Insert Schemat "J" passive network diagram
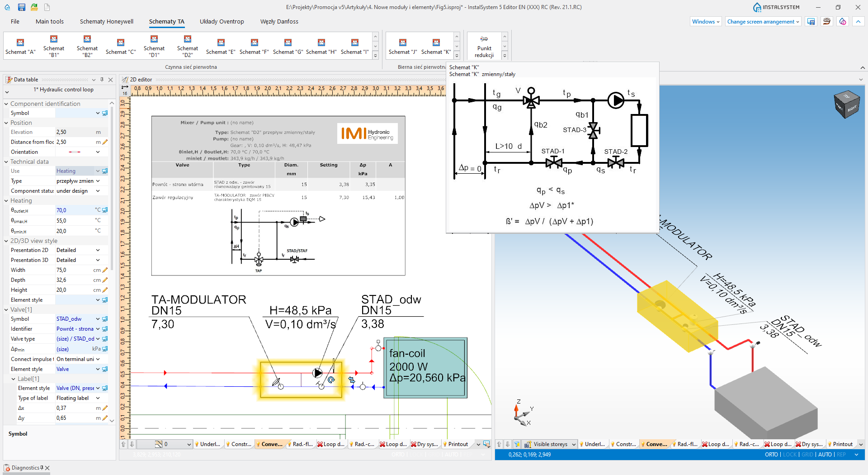This screenshot has width=868, height=475. coord(403,47)
